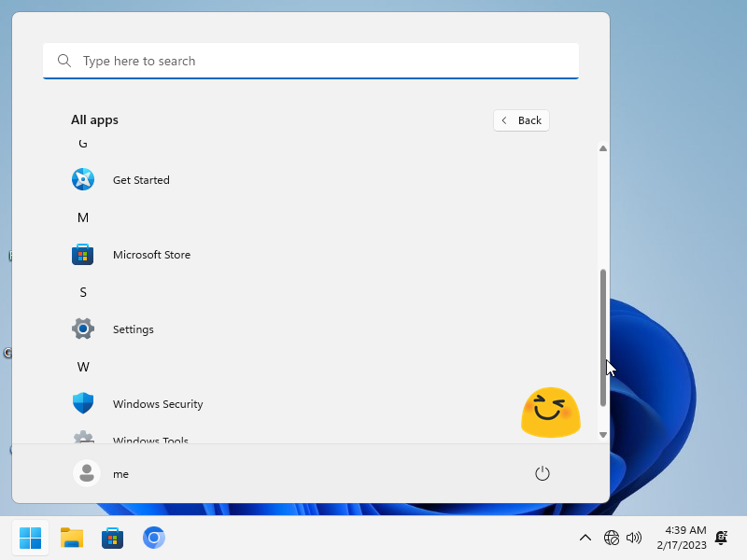Click the Settings label text
This screenshot has height=560, width=747.
(133, 329)
